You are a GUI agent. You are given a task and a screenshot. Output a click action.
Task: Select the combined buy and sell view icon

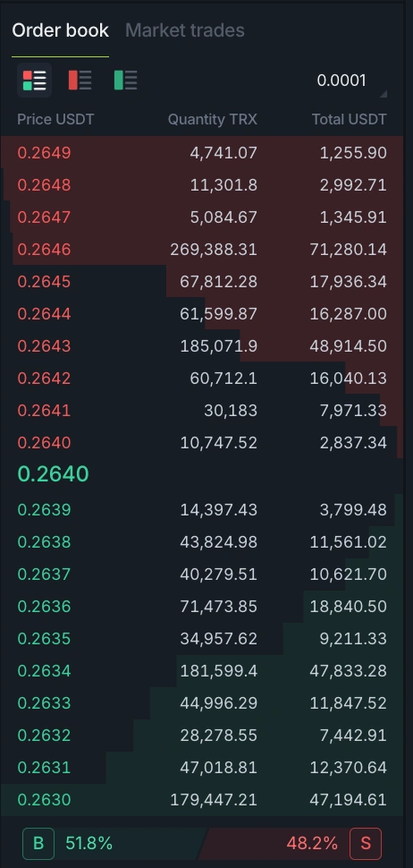point(34,81)
